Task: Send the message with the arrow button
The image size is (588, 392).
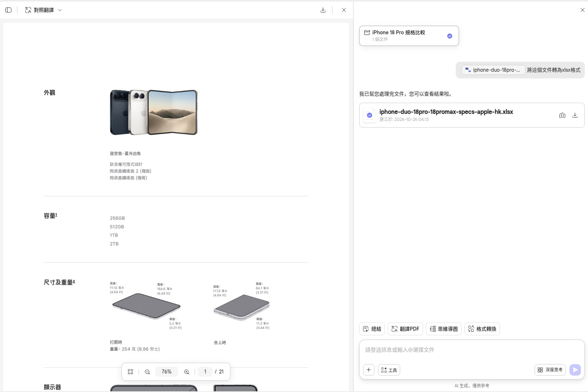Action: [575, 370]
